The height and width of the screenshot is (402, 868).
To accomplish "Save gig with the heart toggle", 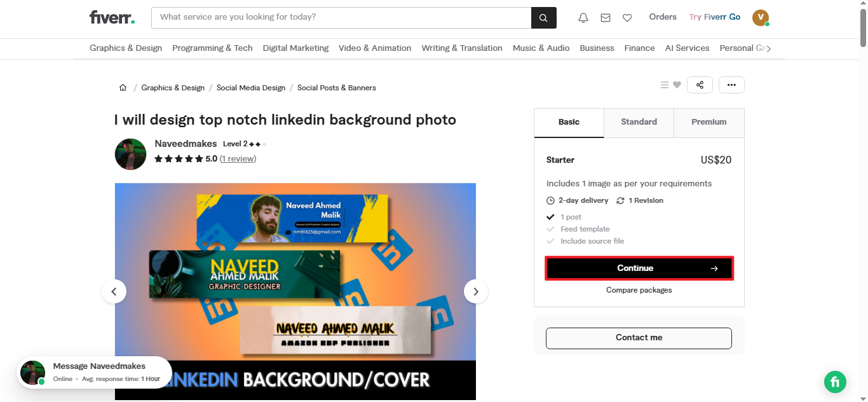I will (x=677, y=84).
